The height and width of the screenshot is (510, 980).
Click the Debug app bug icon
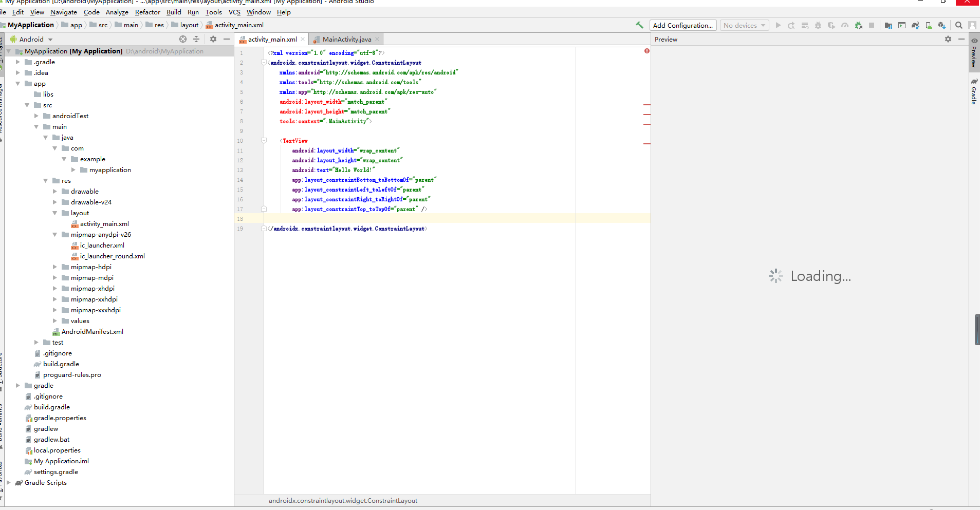818,25
